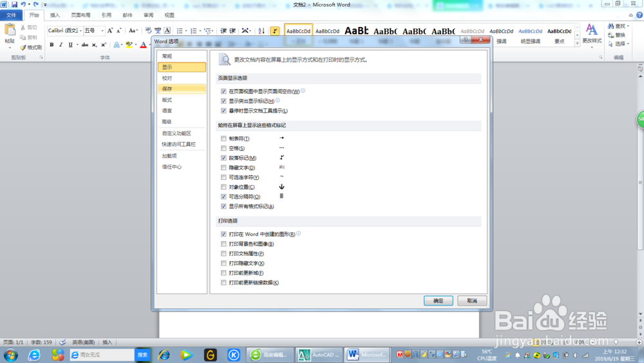
Task: Toggle Italic formatting in the ribbon
Action: pyautogui.click(x=61, y=44)
